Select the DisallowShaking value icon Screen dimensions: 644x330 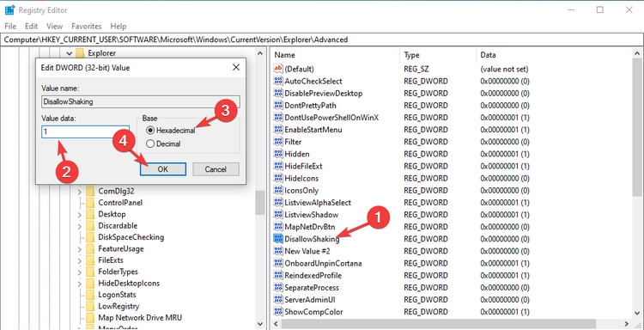click(278, 239)
